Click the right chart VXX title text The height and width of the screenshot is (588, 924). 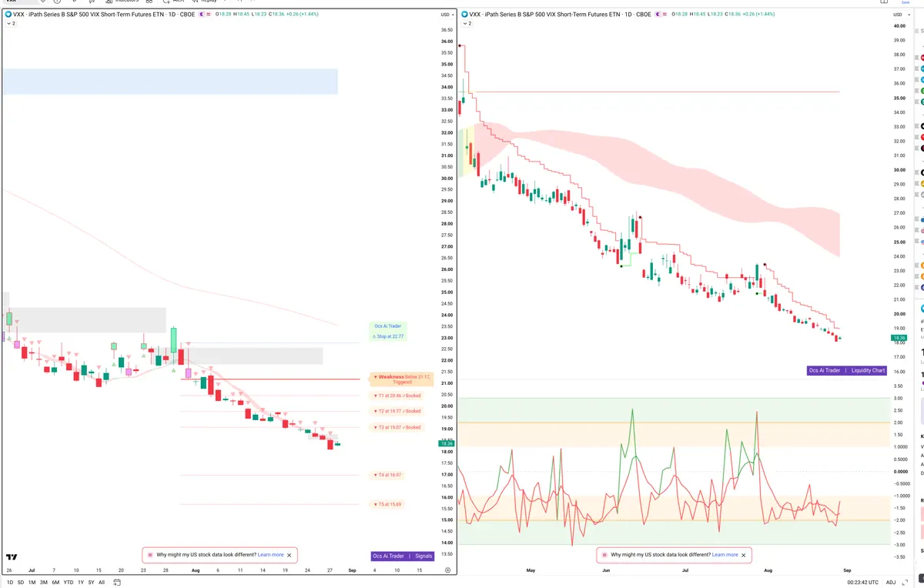(559, 14)
